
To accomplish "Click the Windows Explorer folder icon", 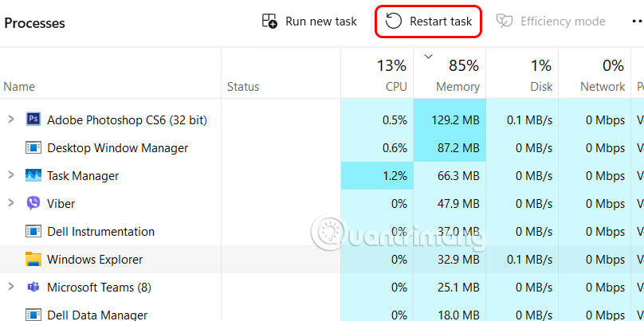I will [x=33, y=260].
